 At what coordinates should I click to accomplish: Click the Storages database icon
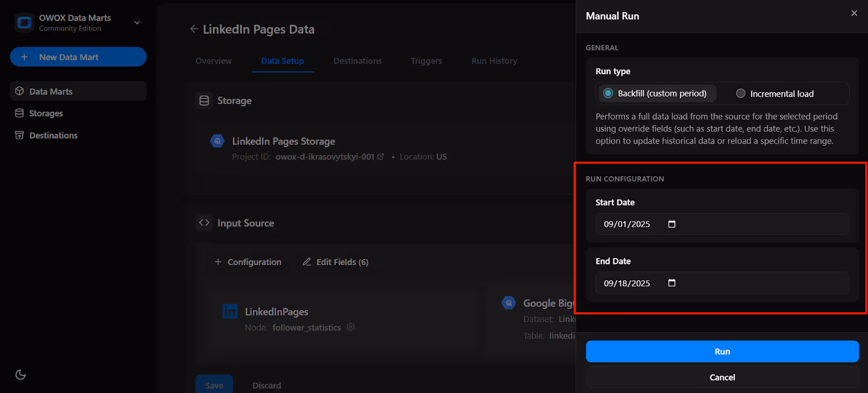point(20,113)
